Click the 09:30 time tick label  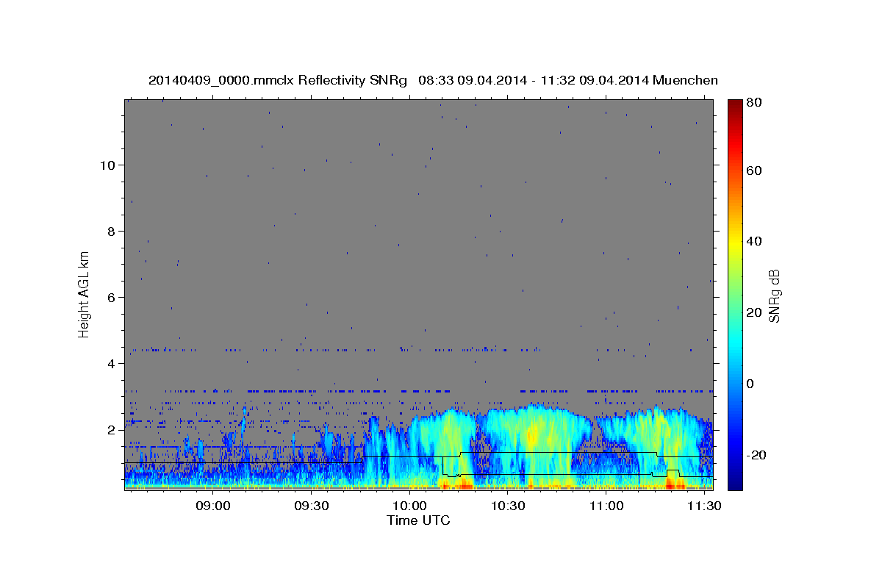click(311, 506)
